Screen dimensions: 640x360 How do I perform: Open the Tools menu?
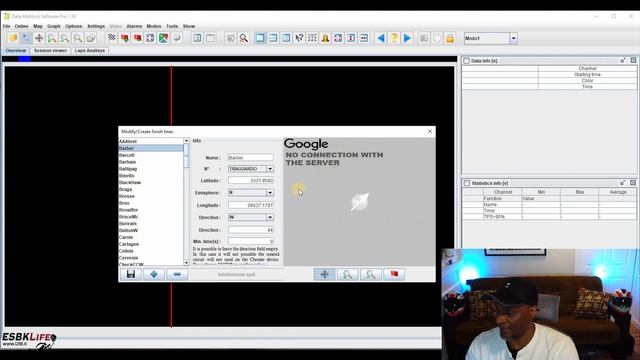(172, 26)
